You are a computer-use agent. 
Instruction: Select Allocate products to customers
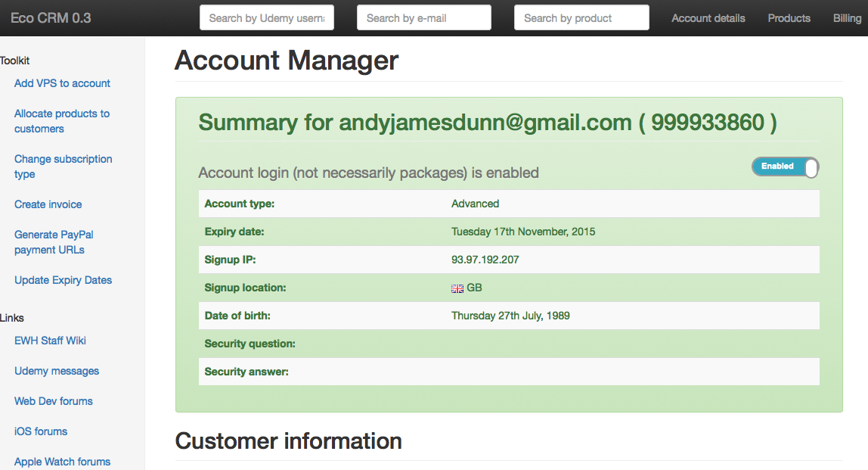click(x=61, y=121)
